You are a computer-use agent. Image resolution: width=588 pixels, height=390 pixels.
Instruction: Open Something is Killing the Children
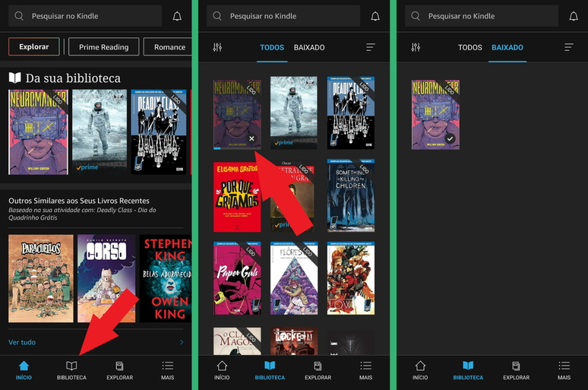[x=351, y=195]
